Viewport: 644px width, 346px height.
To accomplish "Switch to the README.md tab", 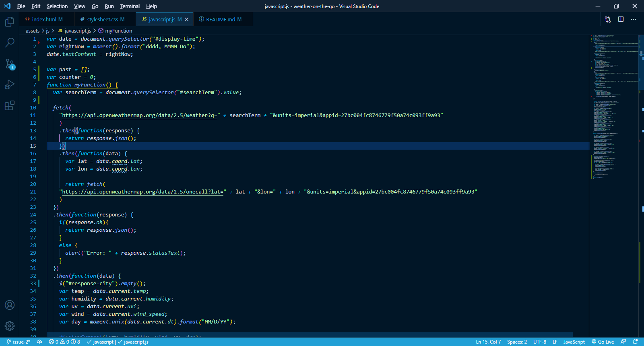I will tap(224, 19).
